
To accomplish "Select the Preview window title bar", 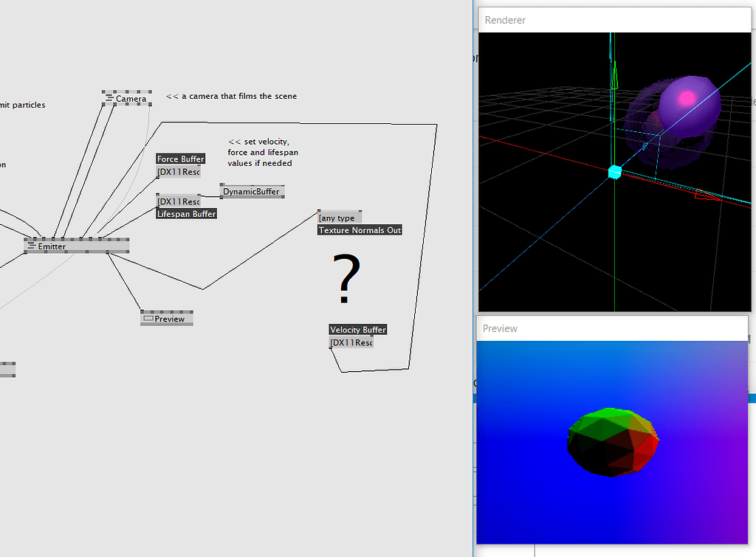I will (613, 328).
